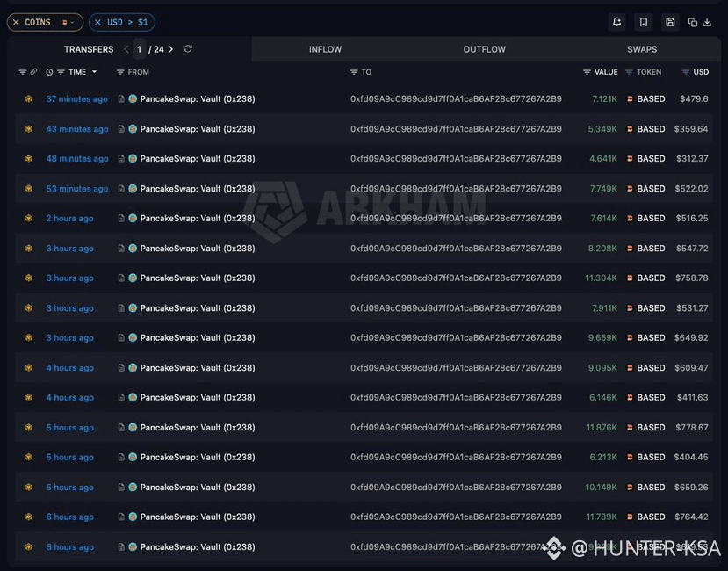Open the '48 minutes ago' transaction link
728x571 pixels.
pos(77,158)
